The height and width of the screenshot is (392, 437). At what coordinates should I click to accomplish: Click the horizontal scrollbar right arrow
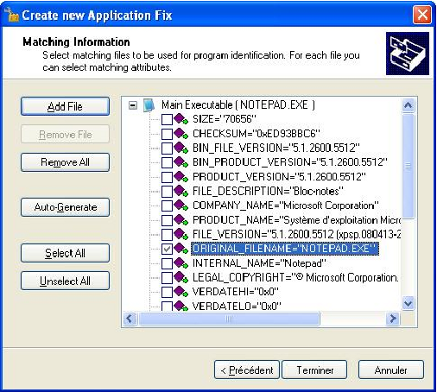pyautogui.click(x=393, y=319)
